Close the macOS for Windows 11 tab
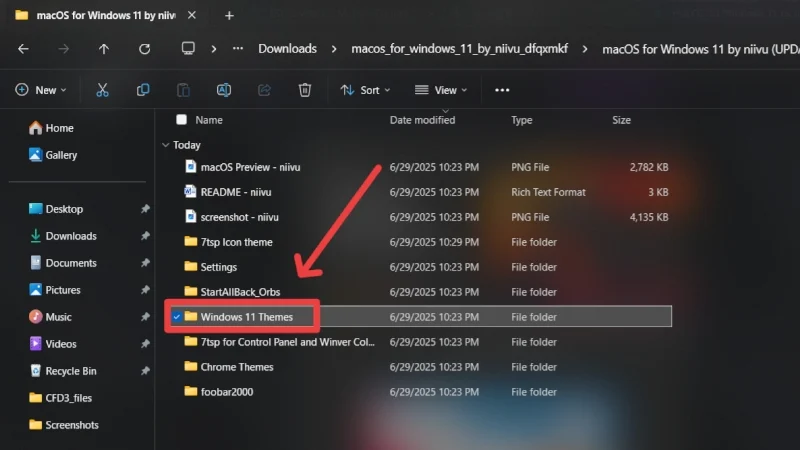Screen dimensions: 800x450 click(x=192, y=15)
